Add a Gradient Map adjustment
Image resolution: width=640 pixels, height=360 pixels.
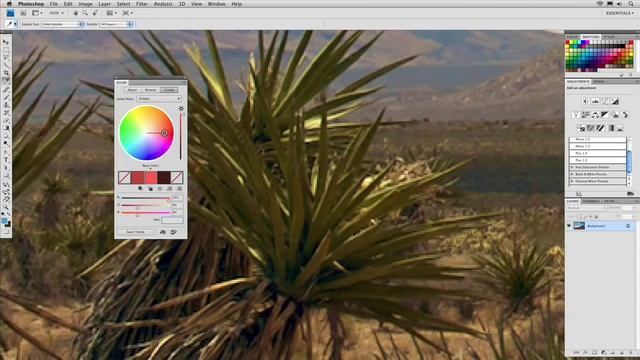coord(610,128)
